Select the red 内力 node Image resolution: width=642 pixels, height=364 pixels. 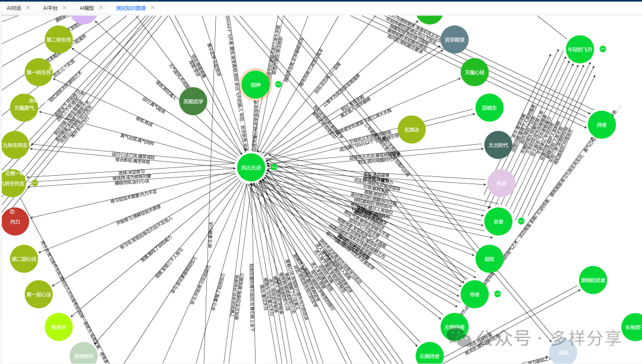15,221
